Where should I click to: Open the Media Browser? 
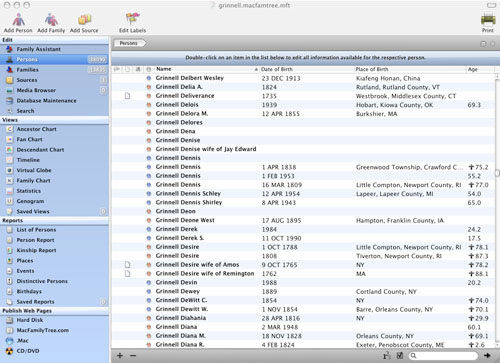click(x=54, y=90)
